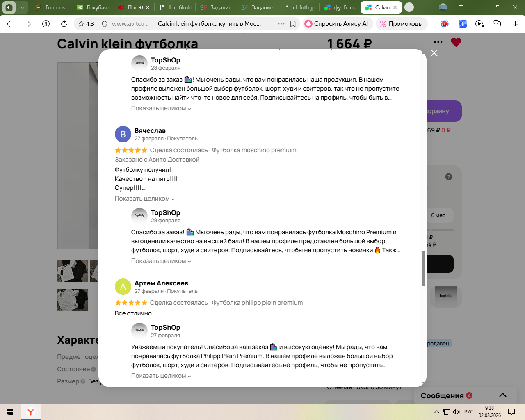Screen dimensions: 525x420
Task: Expand the Moschino Premium reply with Показать целиком
Action: (161, 261)
